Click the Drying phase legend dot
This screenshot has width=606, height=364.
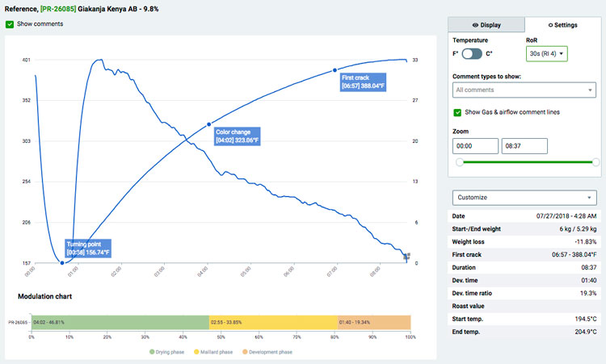152,352
